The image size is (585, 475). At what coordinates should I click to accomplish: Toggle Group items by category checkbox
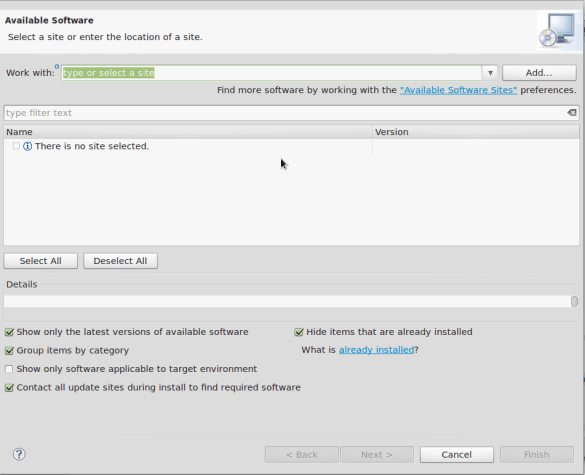tap(9, 350)
